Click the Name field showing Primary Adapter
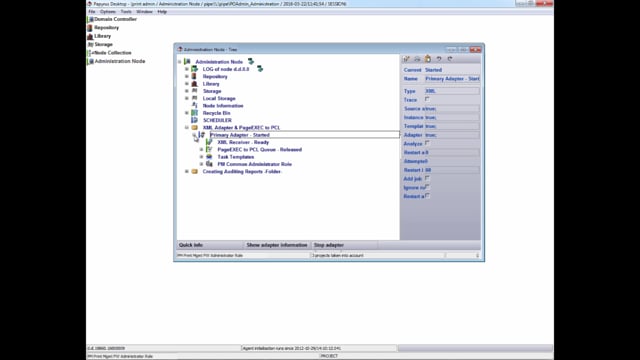This screenshot has width=640, height=360. coord(452,79)
